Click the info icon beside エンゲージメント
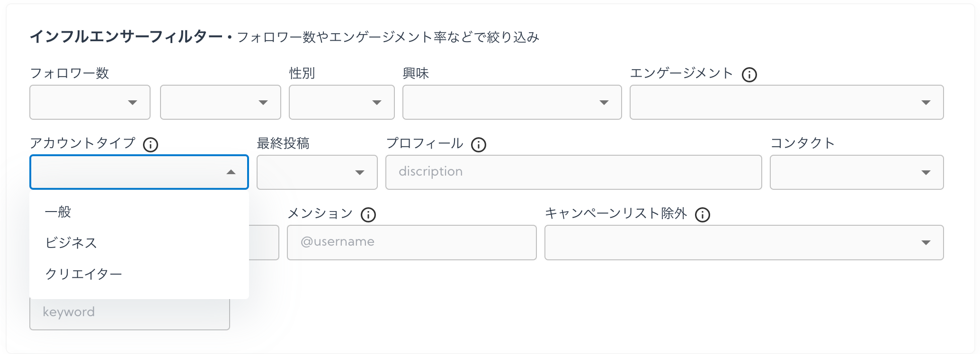 pos(749,75)
